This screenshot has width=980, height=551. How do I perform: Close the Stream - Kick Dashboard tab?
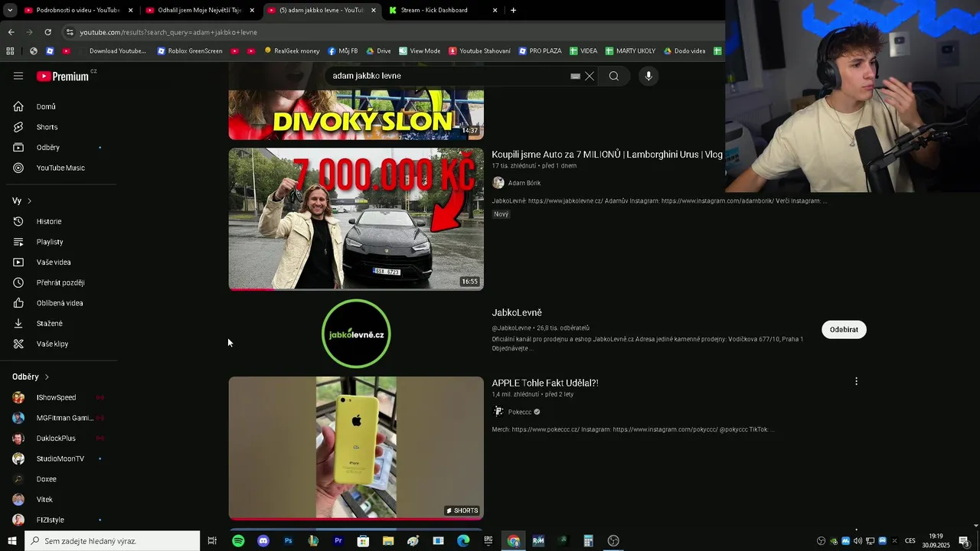click(x=495, y=10)
